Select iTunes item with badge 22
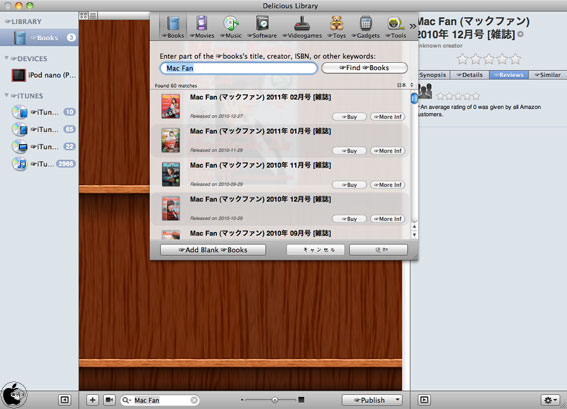 43,146
